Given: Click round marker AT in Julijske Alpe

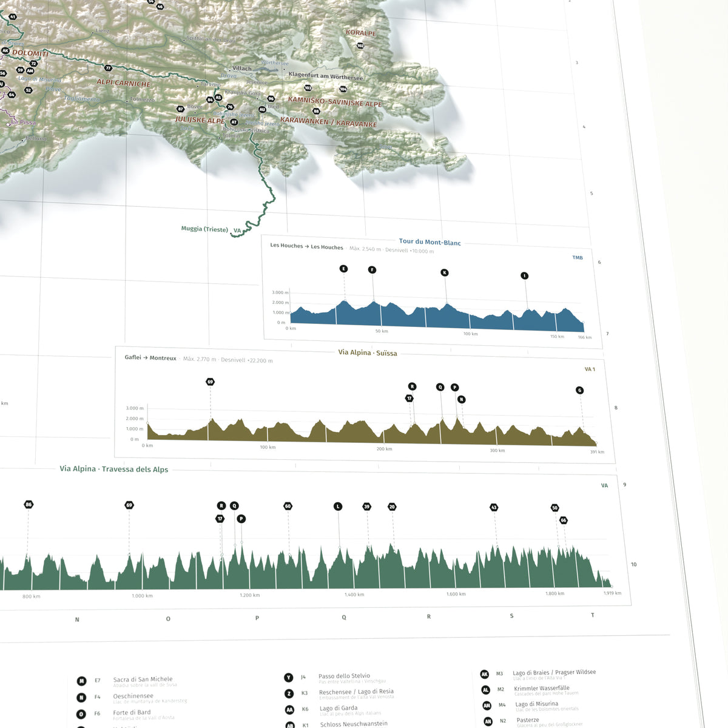Looking at the screenshot, I should coord(234,122).
